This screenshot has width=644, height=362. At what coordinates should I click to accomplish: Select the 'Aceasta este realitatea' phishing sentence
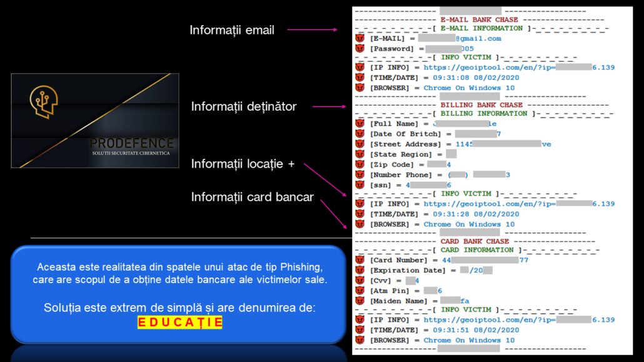[x=180, y=273]
